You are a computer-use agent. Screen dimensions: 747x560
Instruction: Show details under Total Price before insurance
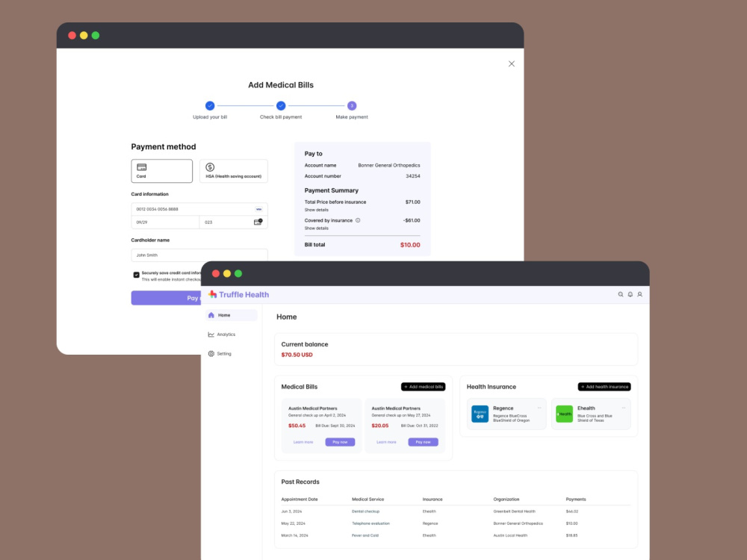(x=316, y=210)
